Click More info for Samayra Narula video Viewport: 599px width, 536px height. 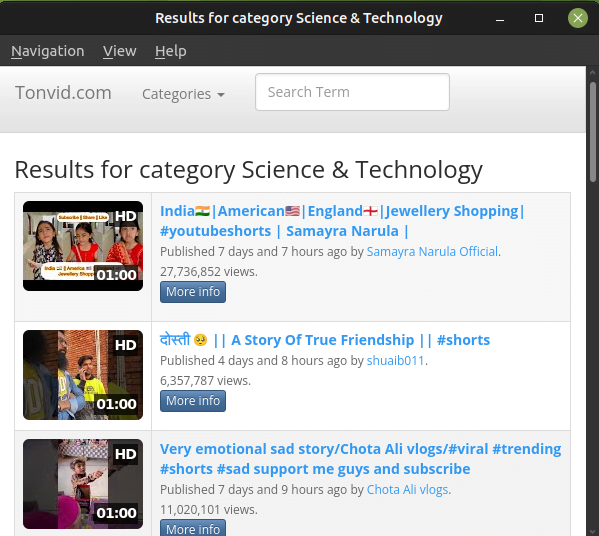click(193, 292)
